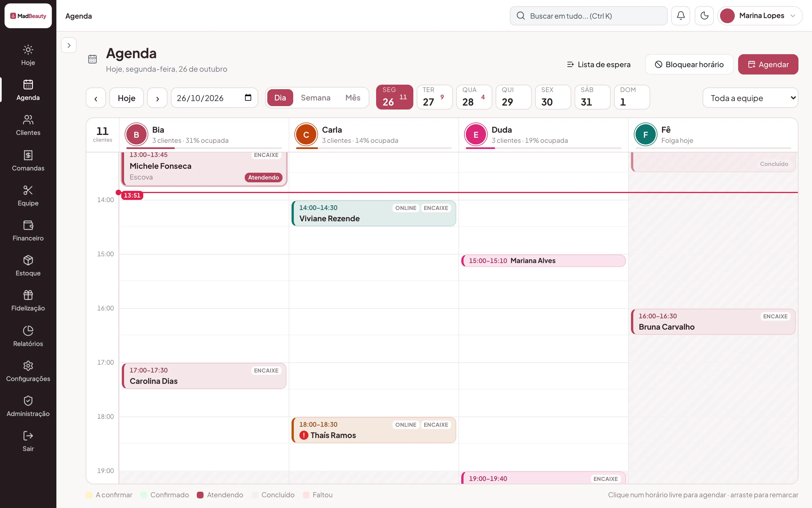Open notifications bell
The image size is (812, 508).
click(680, 16)
